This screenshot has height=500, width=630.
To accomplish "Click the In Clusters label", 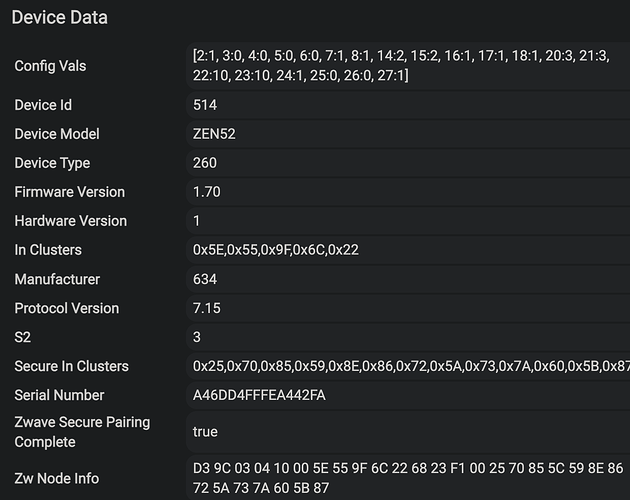I will (48, 250).
